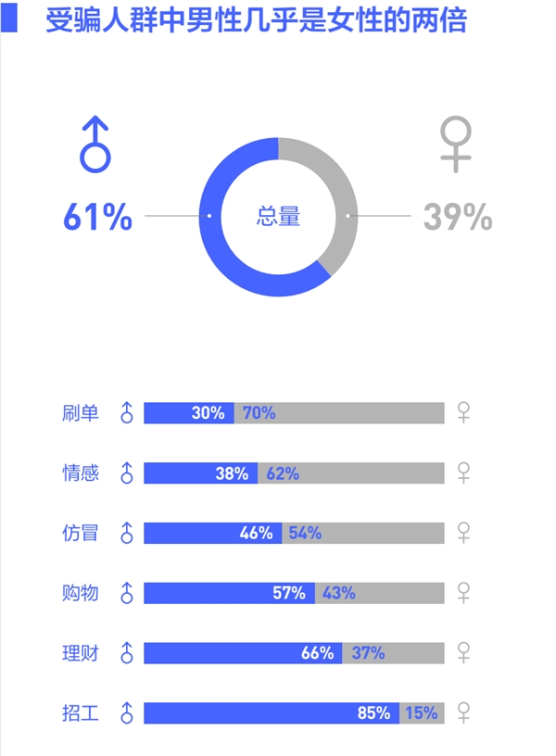This screenshot has width=556, height=756.
Task: Click the large gray female symbol
Action: pos(455,145)
